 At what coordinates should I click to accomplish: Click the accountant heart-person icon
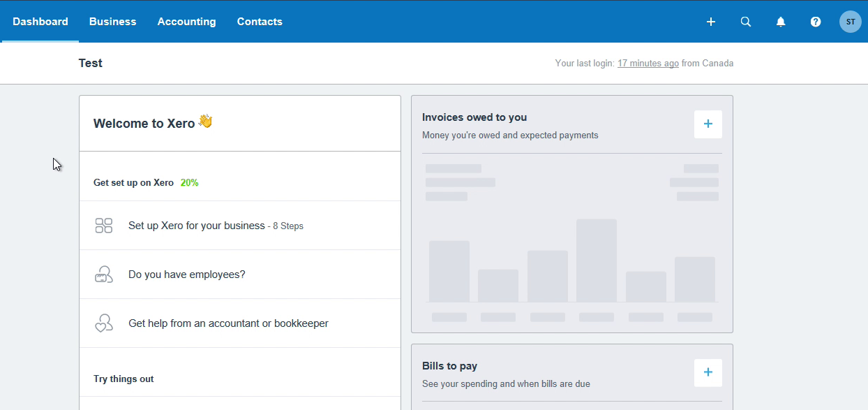pos(104,323)
